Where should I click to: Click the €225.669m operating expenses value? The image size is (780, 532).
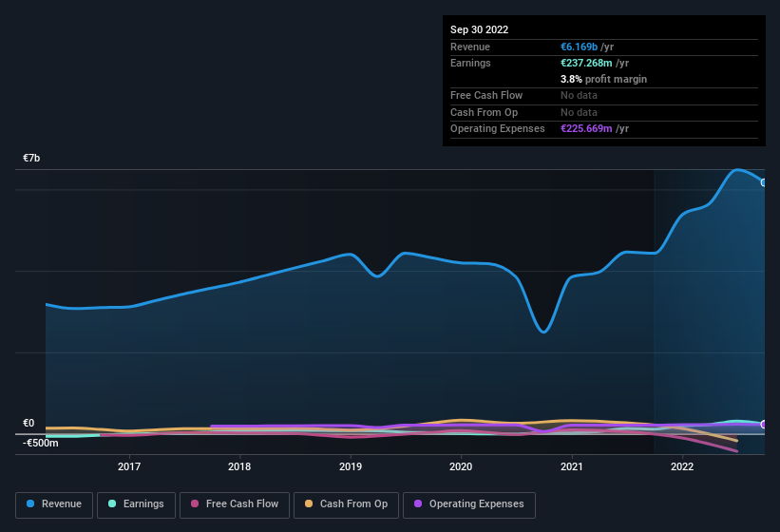point(586,129)
